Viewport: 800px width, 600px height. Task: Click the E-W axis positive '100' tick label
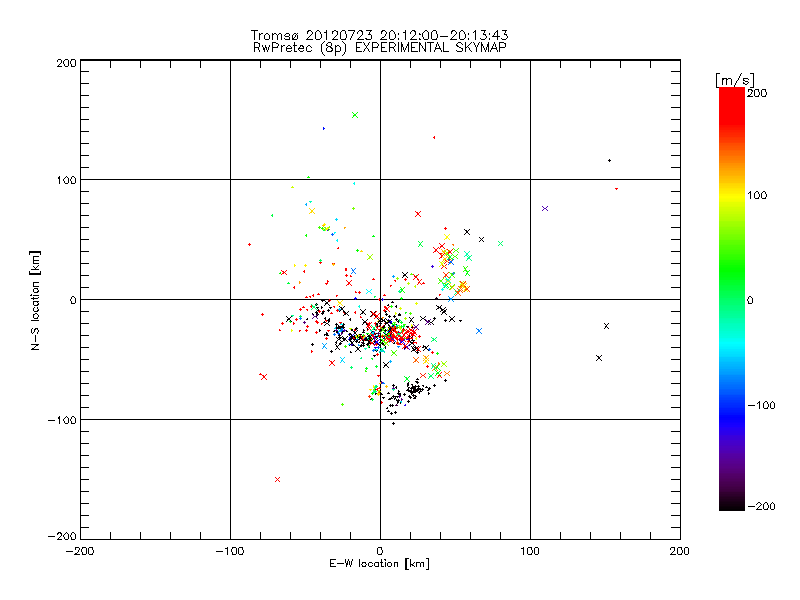coord(530,551)
